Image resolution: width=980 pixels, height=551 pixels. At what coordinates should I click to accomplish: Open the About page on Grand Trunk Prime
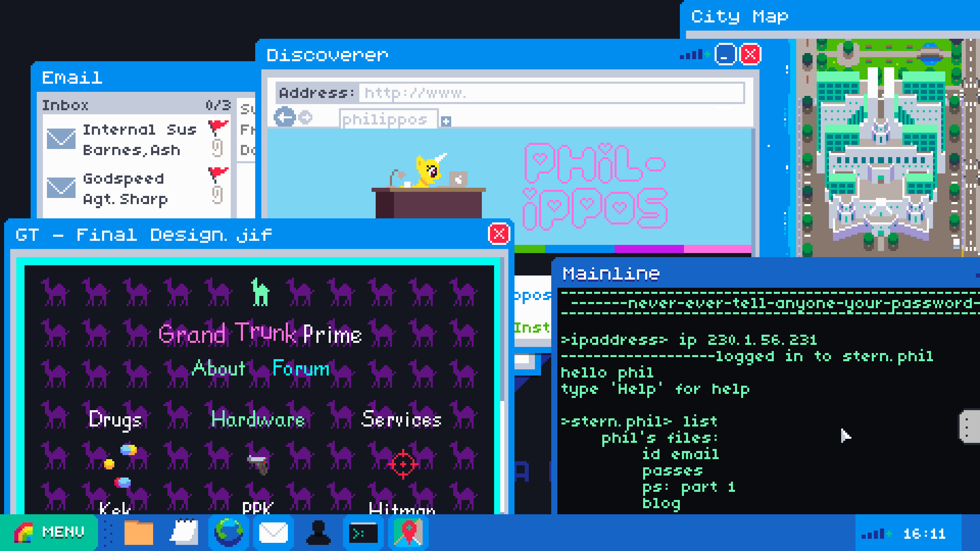pyautogui.click(x=219, y=368)
